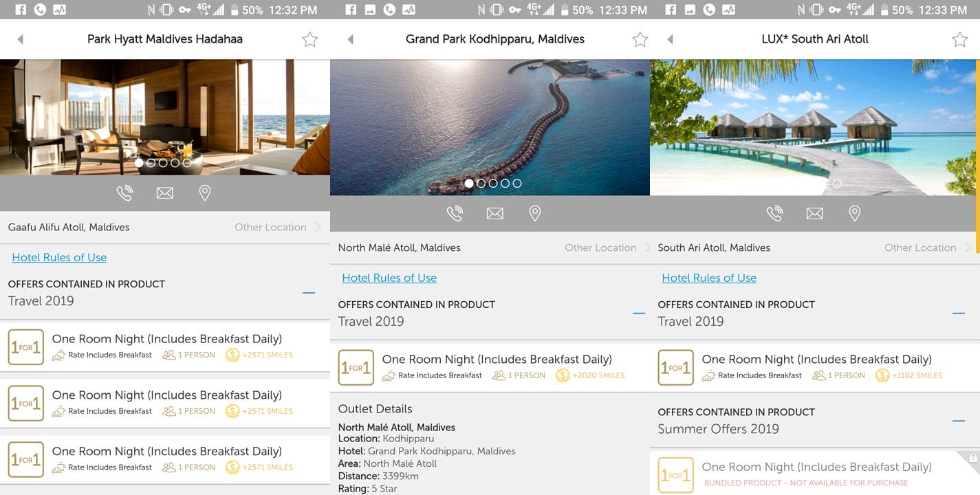The image size is (980, 495).
Task: Star LUX* South Ari Atoll as favorite
Action: (959, 39)
